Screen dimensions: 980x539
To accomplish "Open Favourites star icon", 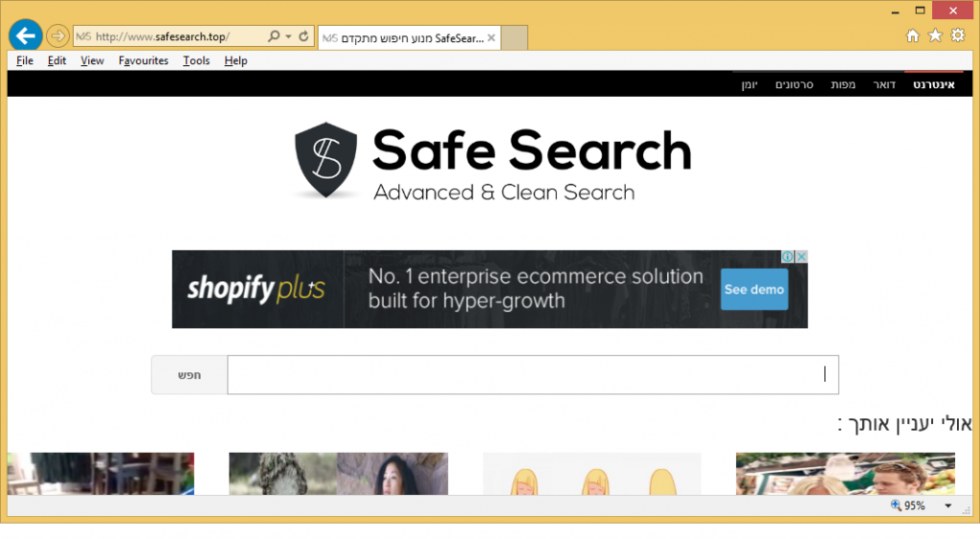I will tap(935, 35).
